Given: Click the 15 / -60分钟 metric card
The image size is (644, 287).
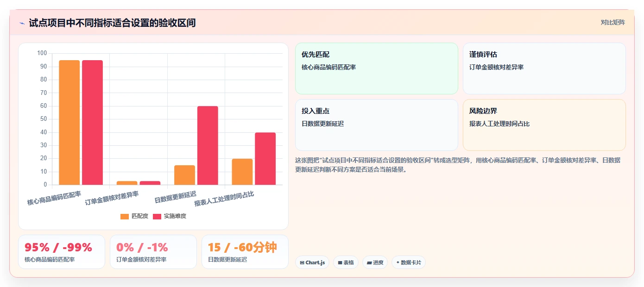Looking at the screenshot, I should (245, 252).
